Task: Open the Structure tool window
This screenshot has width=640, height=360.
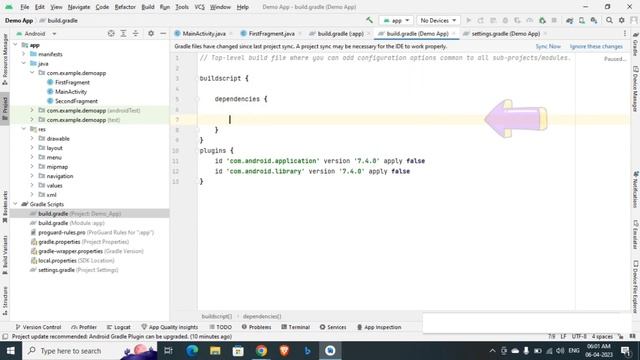Action: coord(5,300)
